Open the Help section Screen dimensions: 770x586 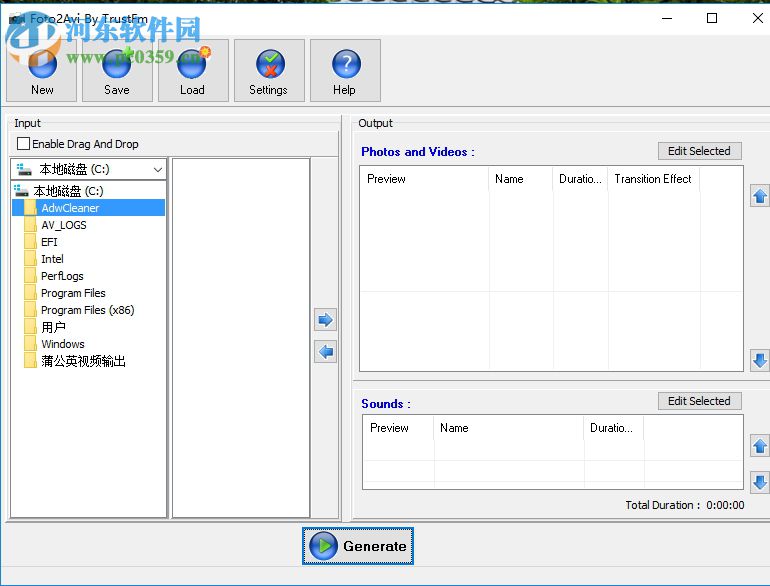345,71
